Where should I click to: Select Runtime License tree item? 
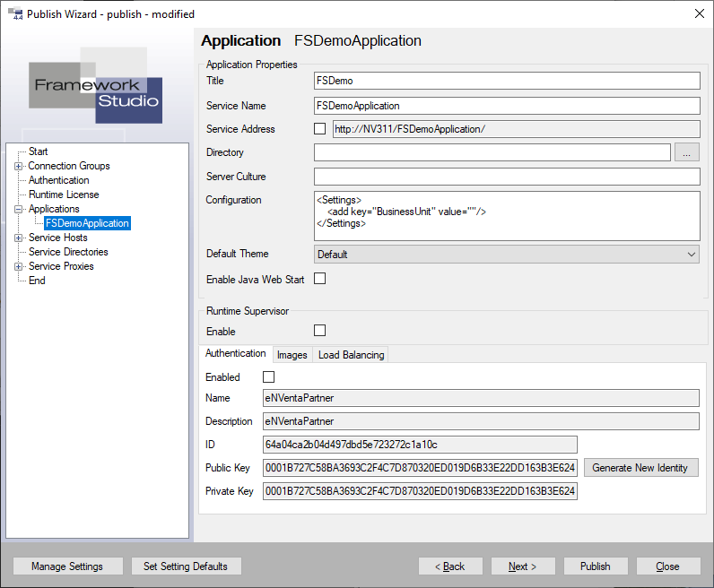coord(64,195)
